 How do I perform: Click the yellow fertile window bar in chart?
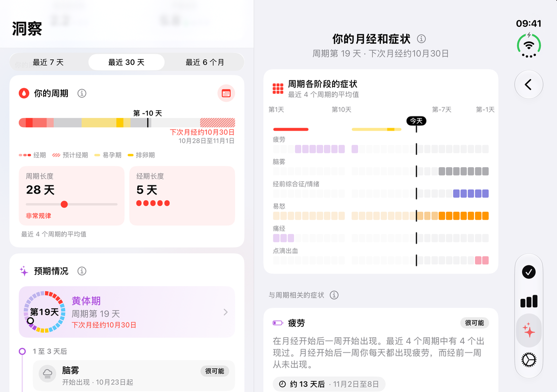(377, 129)
